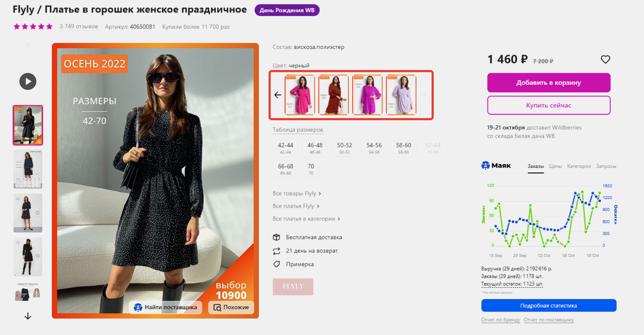Screen dimensions: 644x335
Task: Open Все платья в категории link
Action: coord(306,218)
